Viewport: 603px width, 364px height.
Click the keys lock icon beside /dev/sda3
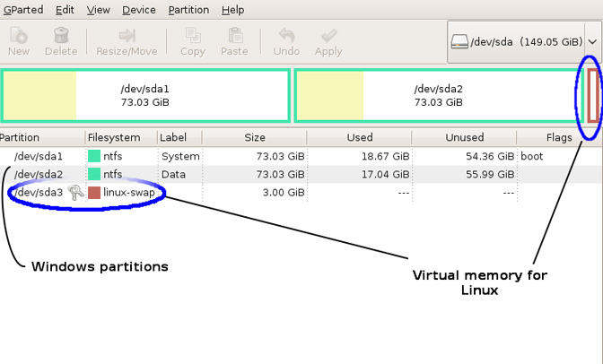[75, 192]
